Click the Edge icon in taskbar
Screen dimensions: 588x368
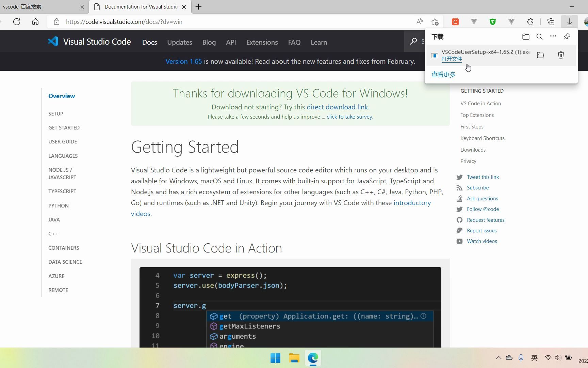click(313, 358)
